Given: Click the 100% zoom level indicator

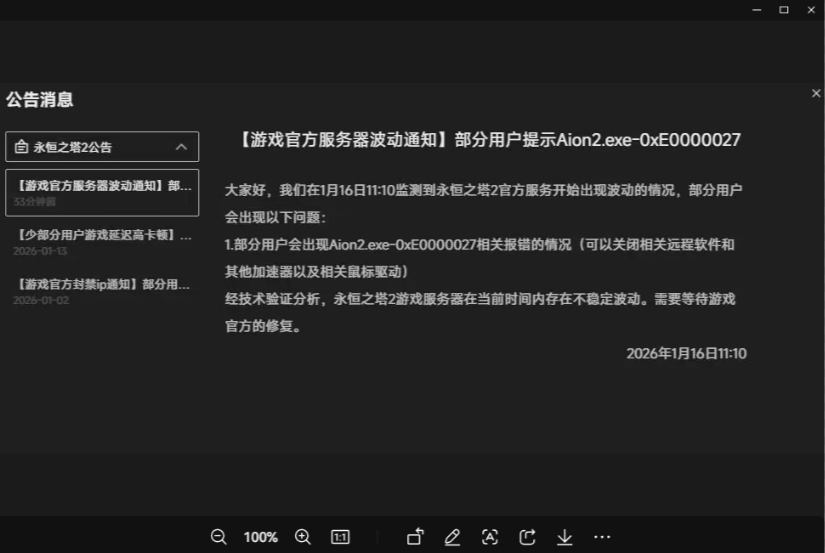Looking at the screenshot, I should [260, 537].
